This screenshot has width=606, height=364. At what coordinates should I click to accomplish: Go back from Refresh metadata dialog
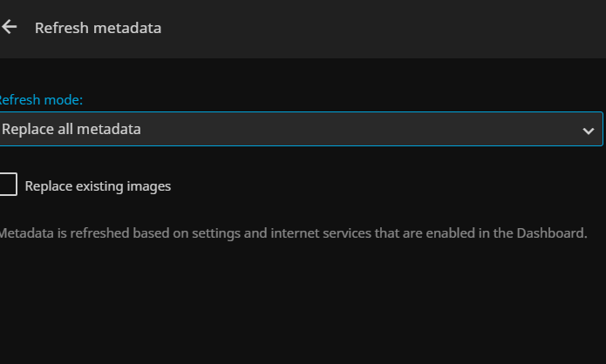(10, 27)
